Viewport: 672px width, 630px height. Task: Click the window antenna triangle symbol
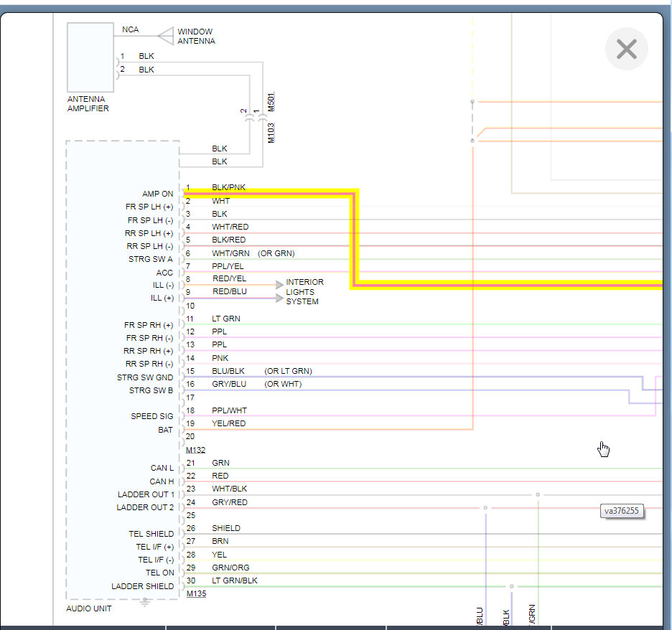tap(166, 36)
